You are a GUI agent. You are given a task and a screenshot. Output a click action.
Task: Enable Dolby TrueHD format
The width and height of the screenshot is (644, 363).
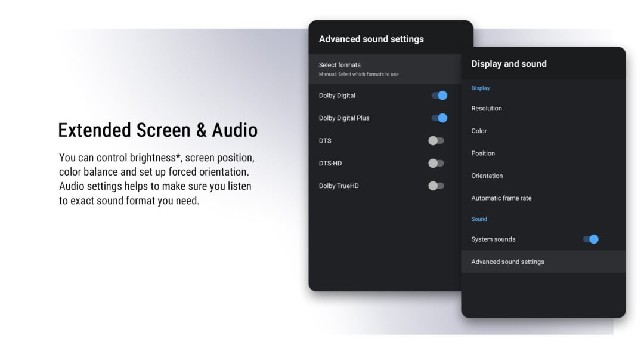[435, 186]
